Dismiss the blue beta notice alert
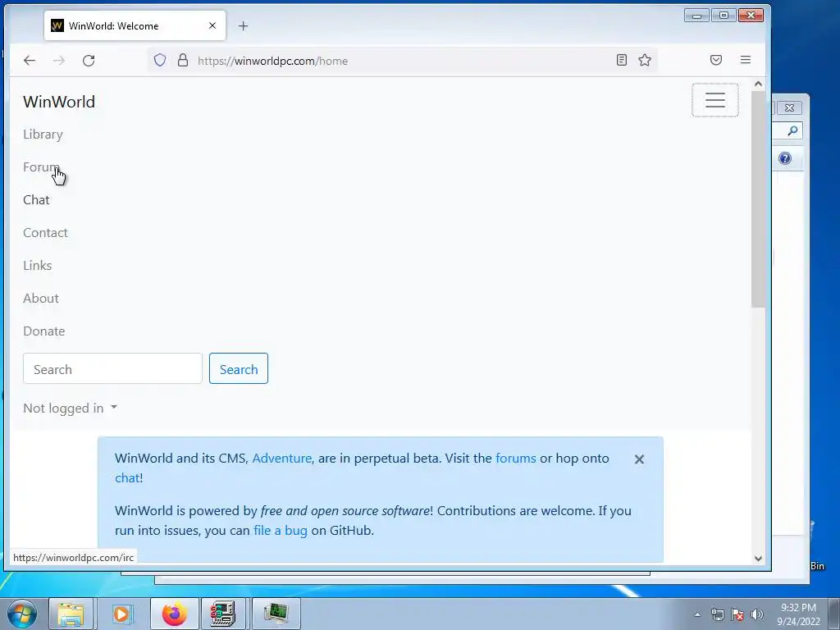Image resolution: width=840 pixels, height=630 pixels. pyautogui.click(x=639, y=459)
